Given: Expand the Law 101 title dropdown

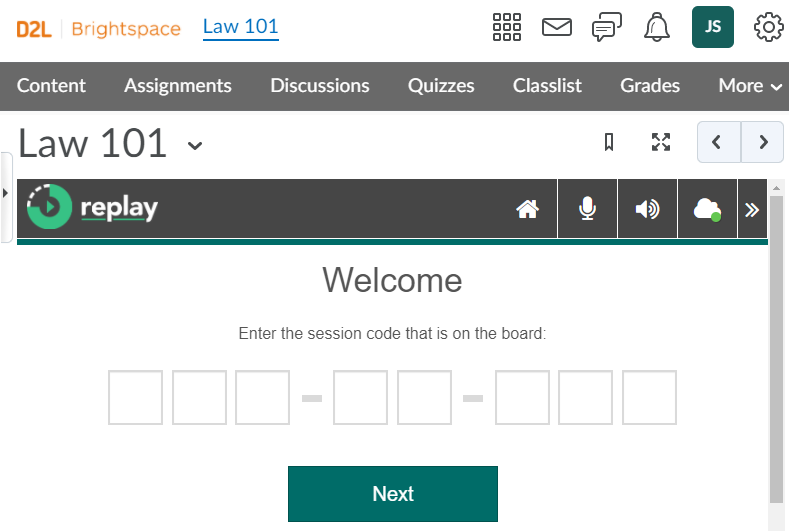Looking at the screenshot, I should (x=195, y=146).
